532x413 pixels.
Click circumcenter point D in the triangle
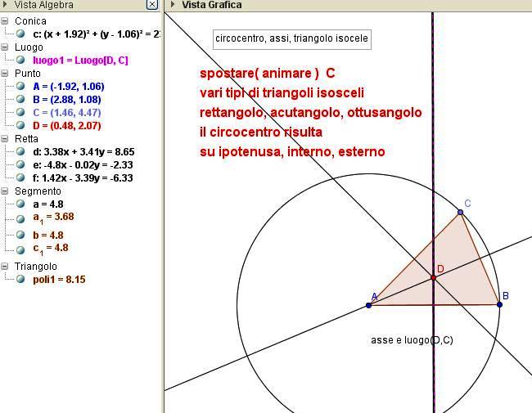click(433, 278)
